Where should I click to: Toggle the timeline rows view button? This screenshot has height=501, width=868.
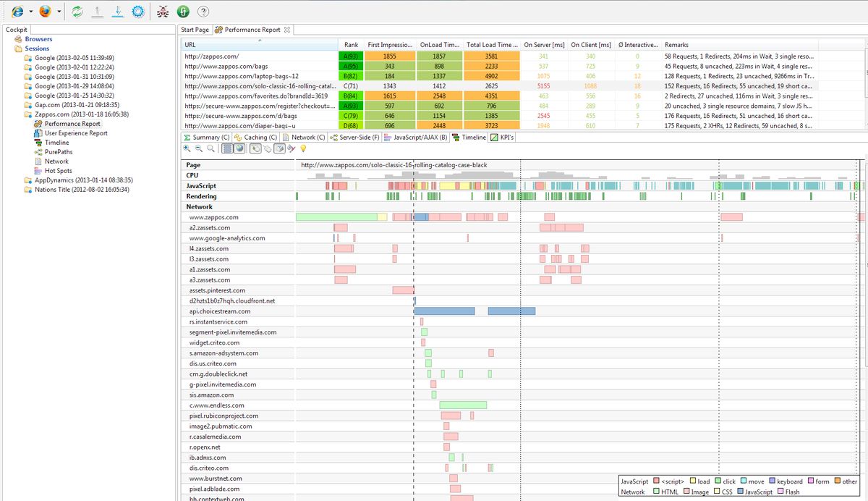point(228,148)
